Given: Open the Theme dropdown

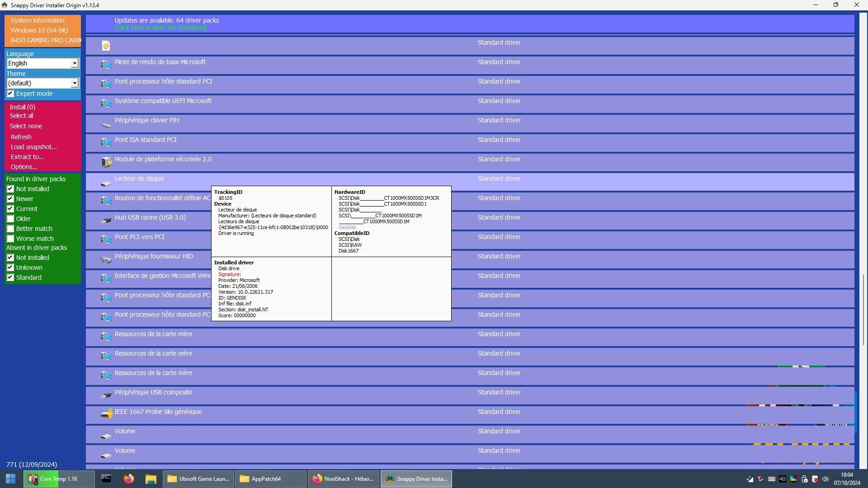Looking at the screenshot, I should (x=42, y=83).
